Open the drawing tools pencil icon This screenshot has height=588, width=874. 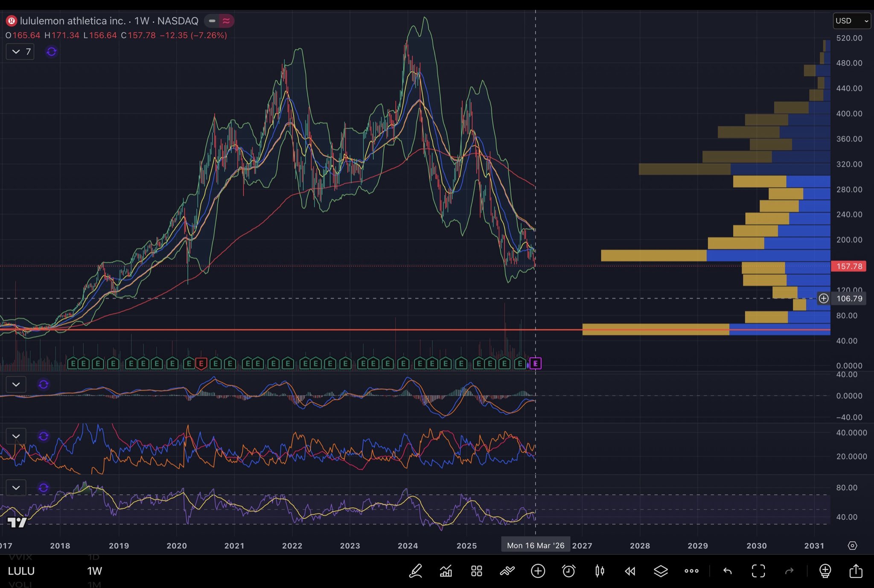pyautogui.click(x=415, y=571)
